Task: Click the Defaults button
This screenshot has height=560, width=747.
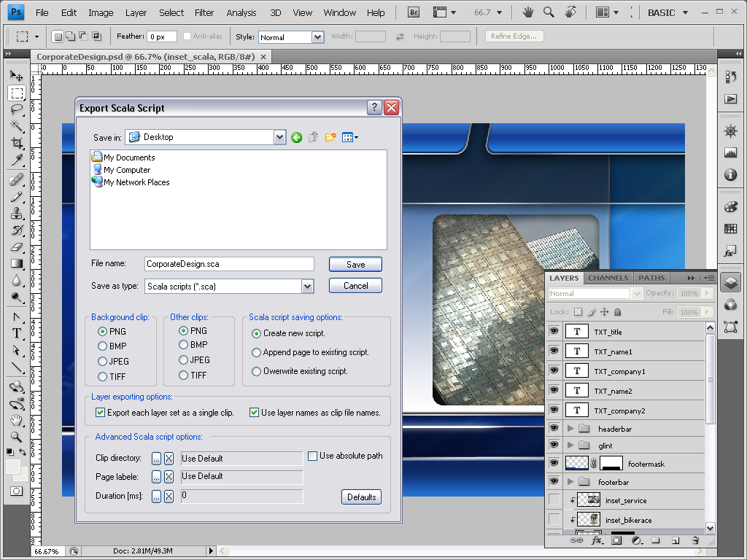Action: pos(361,497)
